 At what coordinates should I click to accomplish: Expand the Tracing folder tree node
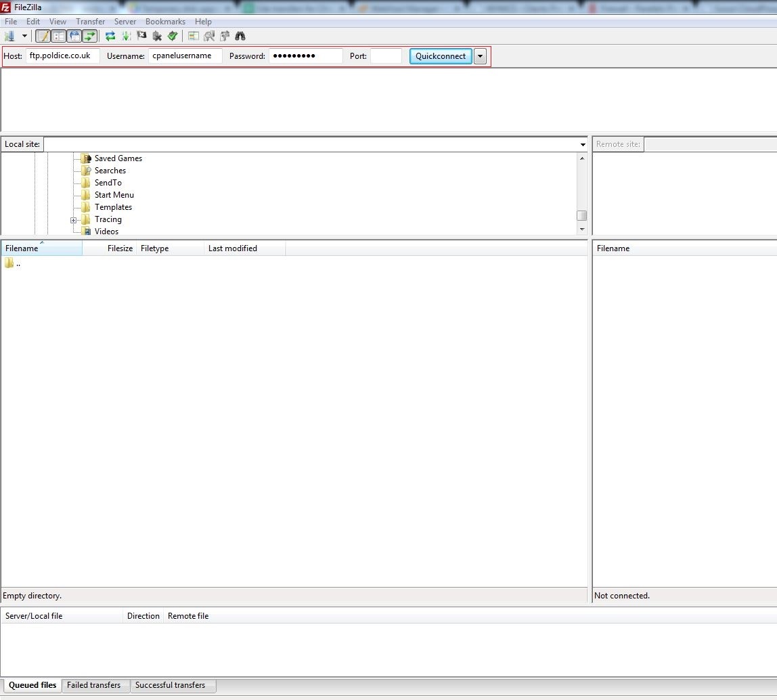click(x=73, y=220)
